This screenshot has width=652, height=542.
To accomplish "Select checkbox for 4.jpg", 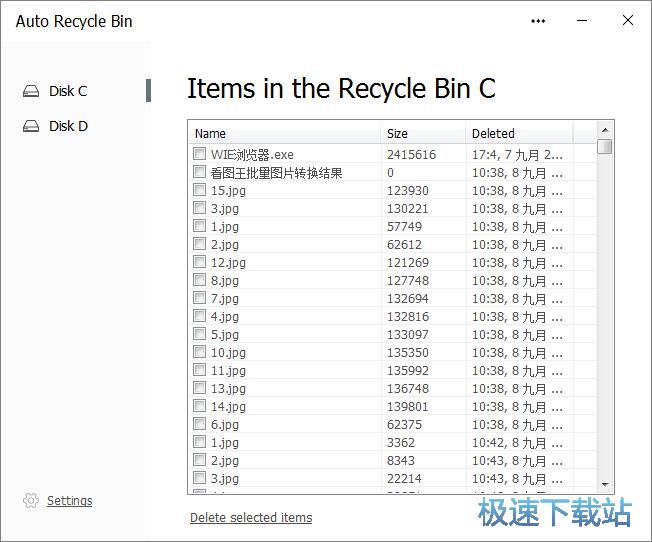I will tap(200, 316).
